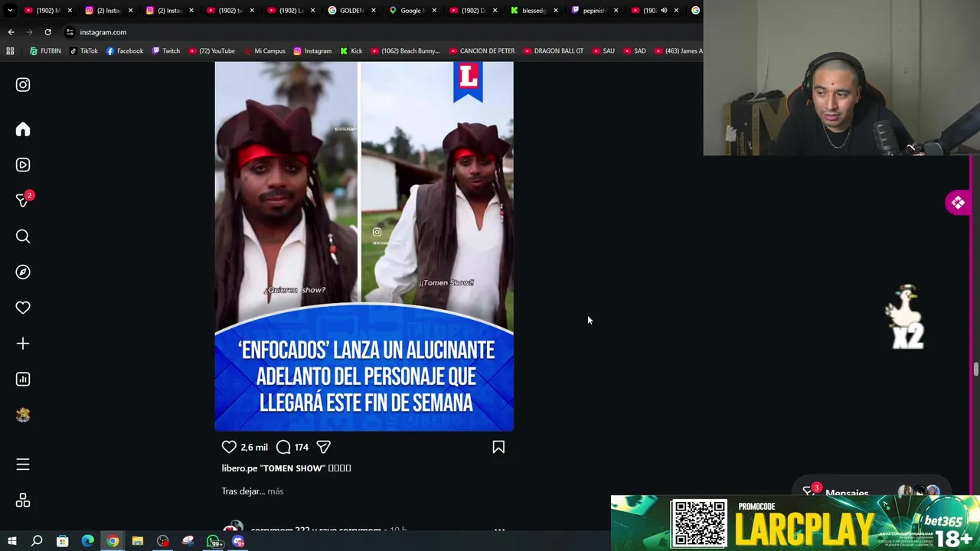Open profile avatar in sidebar
This screenshot has width=980, height=551.
[x=23, y=415]
